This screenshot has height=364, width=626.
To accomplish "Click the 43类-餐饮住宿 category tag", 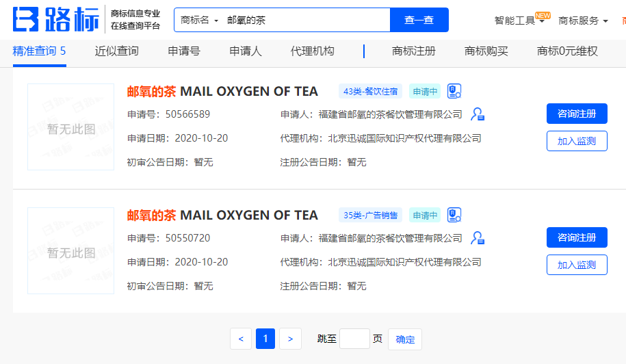I will point(371,92).
